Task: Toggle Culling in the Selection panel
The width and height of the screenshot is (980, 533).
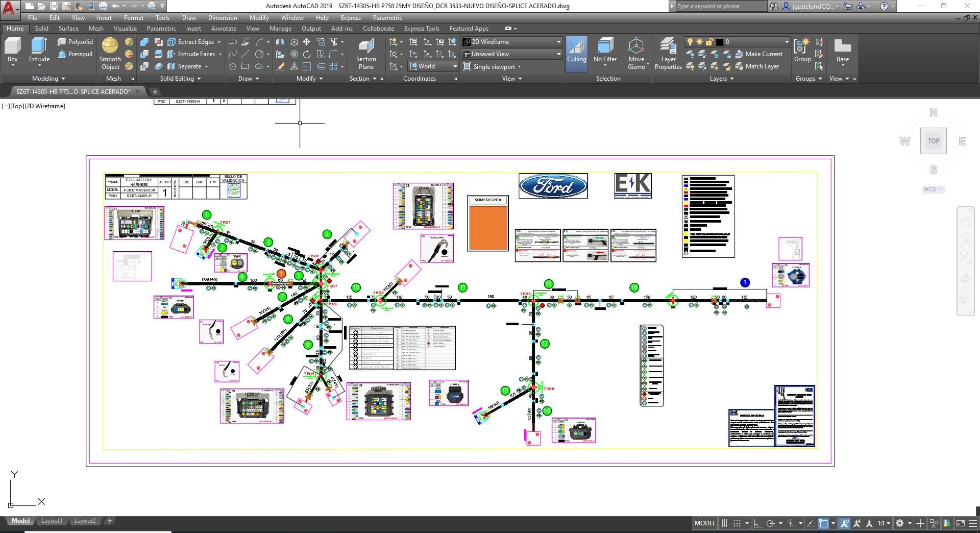Action: [x=576, y=53]
